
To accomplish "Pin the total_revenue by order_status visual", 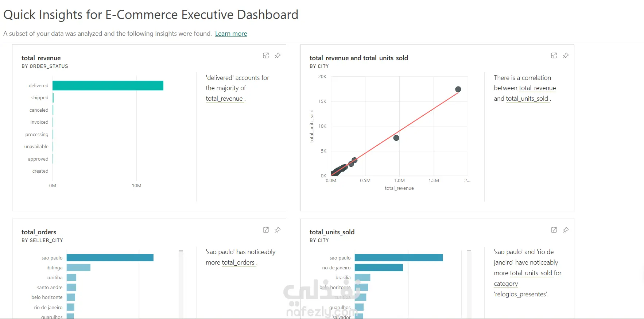I will 278,55.
